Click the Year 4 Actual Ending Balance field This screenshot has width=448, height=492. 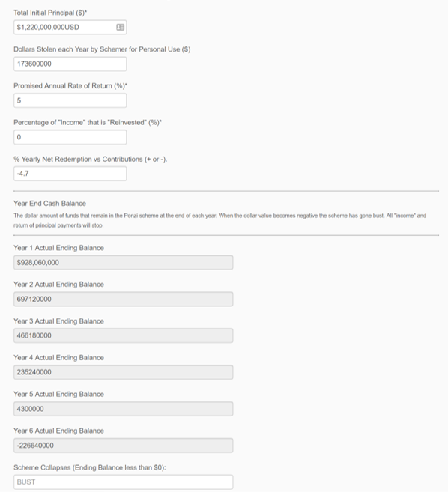point(124,372)
